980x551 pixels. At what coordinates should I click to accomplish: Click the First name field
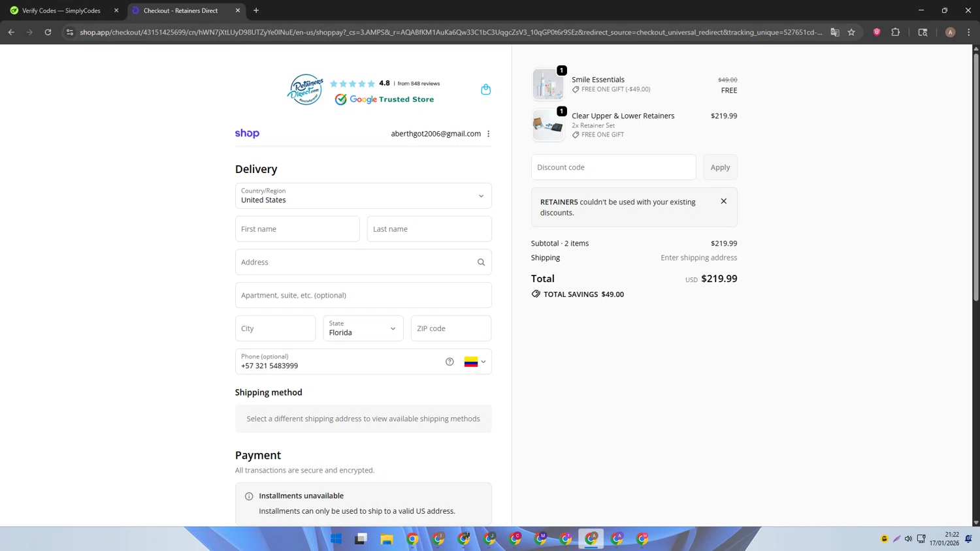pos(297,229)
